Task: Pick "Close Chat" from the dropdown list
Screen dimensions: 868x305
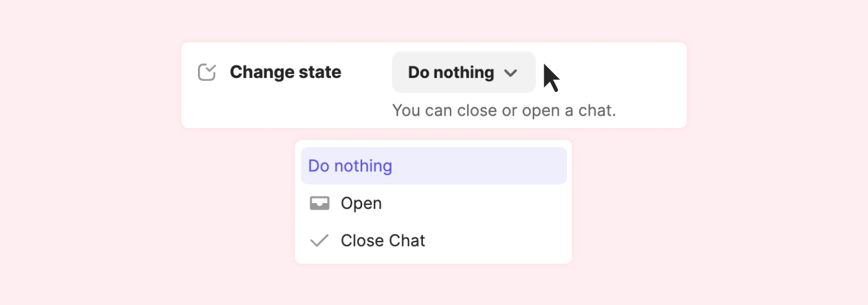Action: (433, 240)
